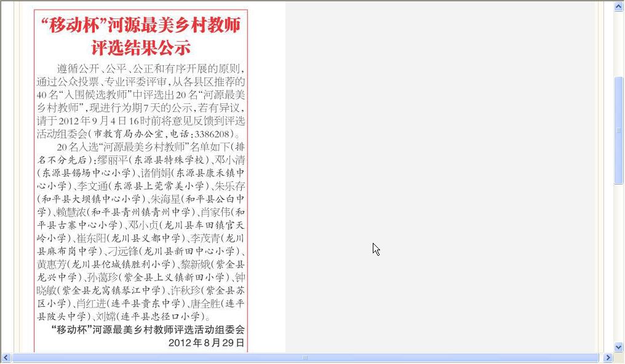Click the text 2012年9月4日16时 deadline
This screenshot has height=364, width=625.
point(107,121)
